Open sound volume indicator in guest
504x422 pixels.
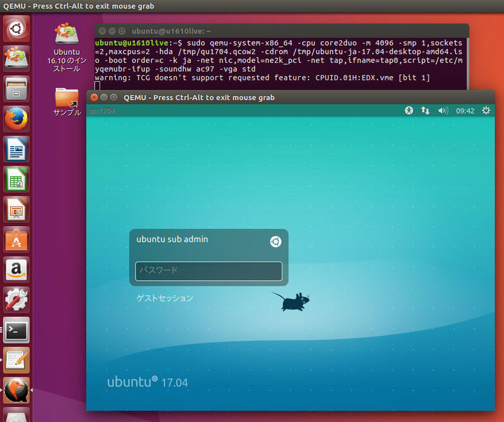point(443,111)
